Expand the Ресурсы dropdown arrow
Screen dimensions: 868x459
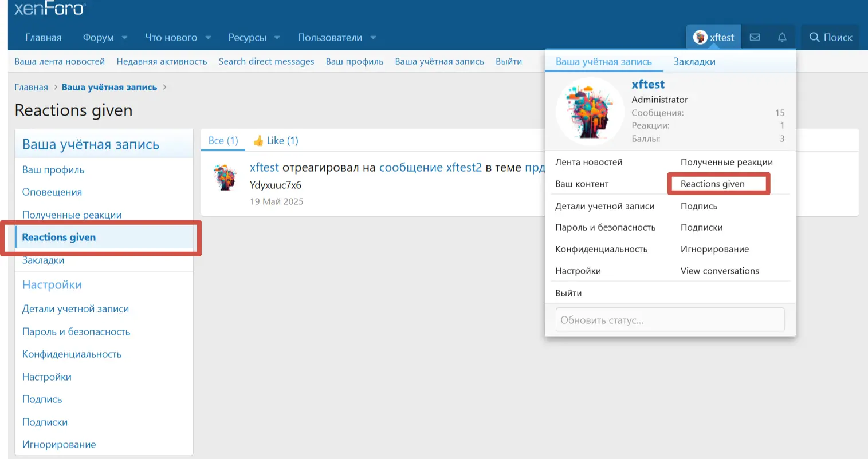[277, 38]
